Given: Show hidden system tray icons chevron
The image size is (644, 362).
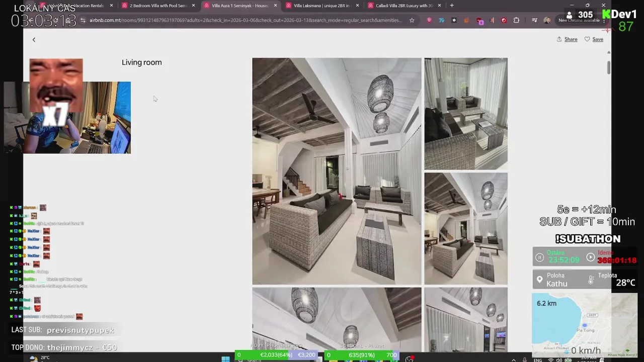Looking at the screenshot, I should tap(513, 359).
